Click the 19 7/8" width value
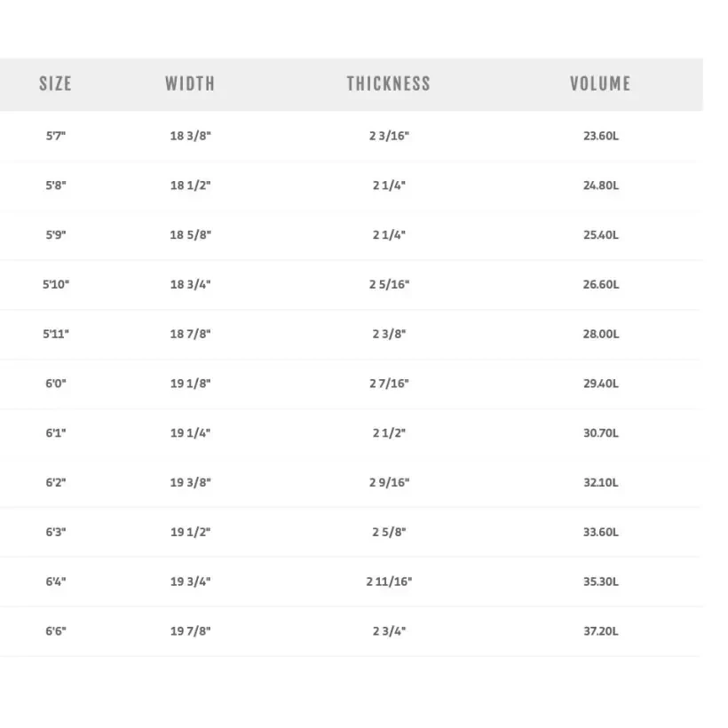 coord(191,632)
